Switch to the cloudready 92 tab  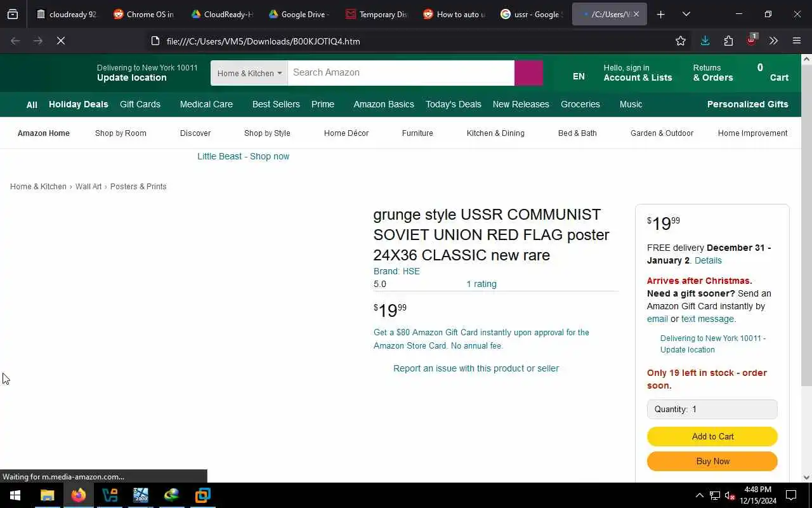pos(67,14)
